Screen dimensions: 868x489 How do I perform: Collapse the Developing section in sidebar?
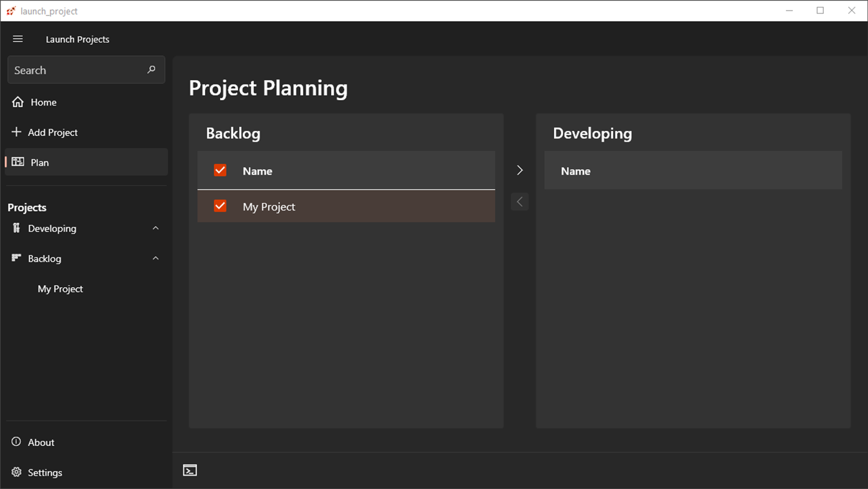click(155, 228)
